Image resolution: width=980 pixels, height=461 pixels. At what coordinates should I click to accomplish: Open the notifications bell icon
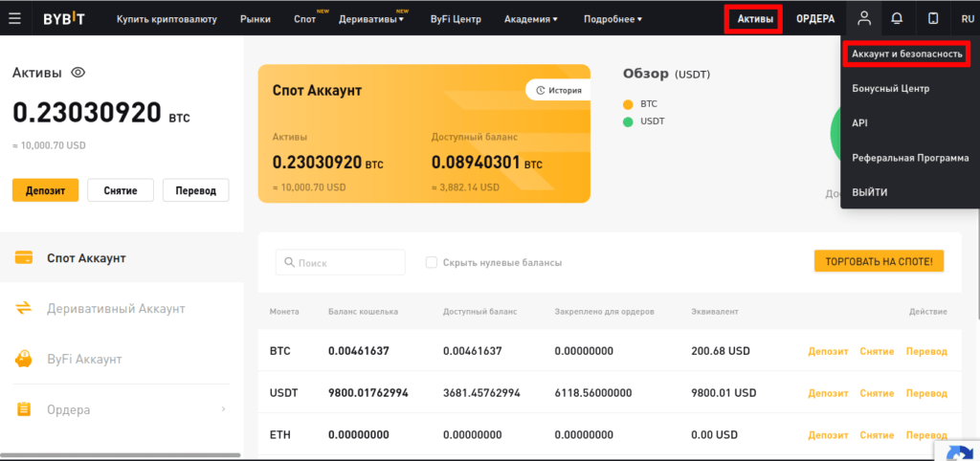[897, 18]
